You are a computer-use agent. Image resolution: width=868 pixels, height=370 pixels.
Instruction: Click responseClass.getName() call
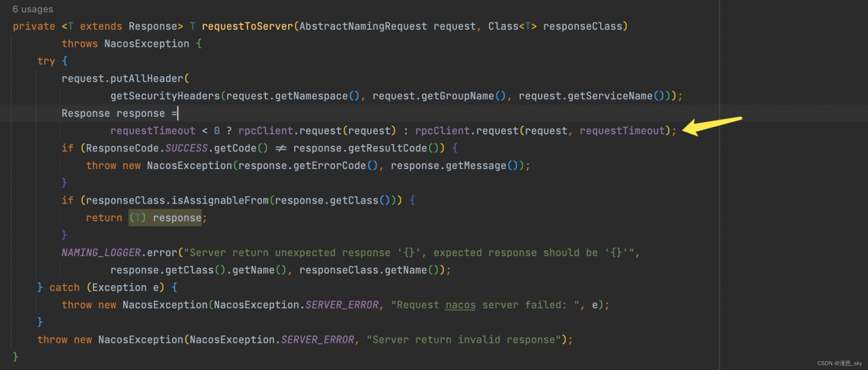[372, 270]
